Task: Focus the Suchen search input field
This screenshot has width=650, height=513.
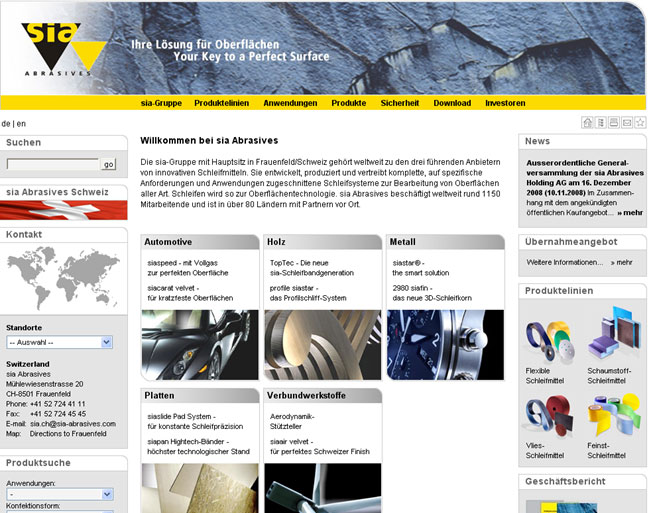Action: click(53, 164)
